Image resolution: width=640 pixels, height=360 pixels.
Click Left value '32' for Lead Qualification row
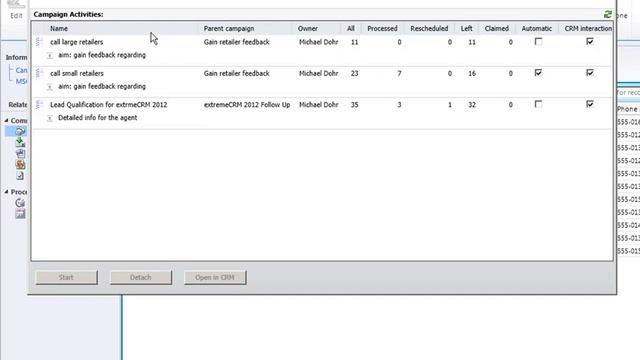472,105
